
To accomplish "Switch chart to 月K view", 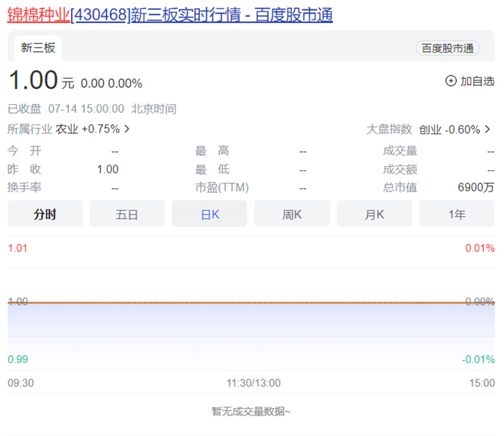I will click(x=374, y=214).
